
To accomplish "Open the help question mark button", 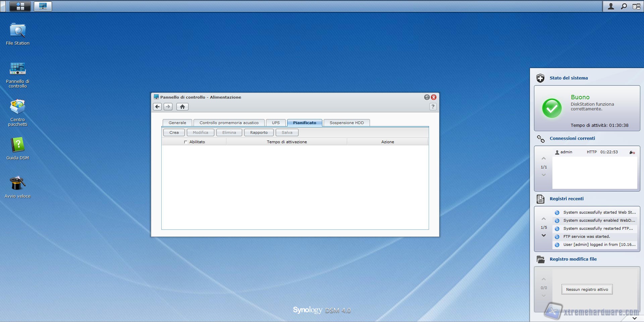I will 433,107.
